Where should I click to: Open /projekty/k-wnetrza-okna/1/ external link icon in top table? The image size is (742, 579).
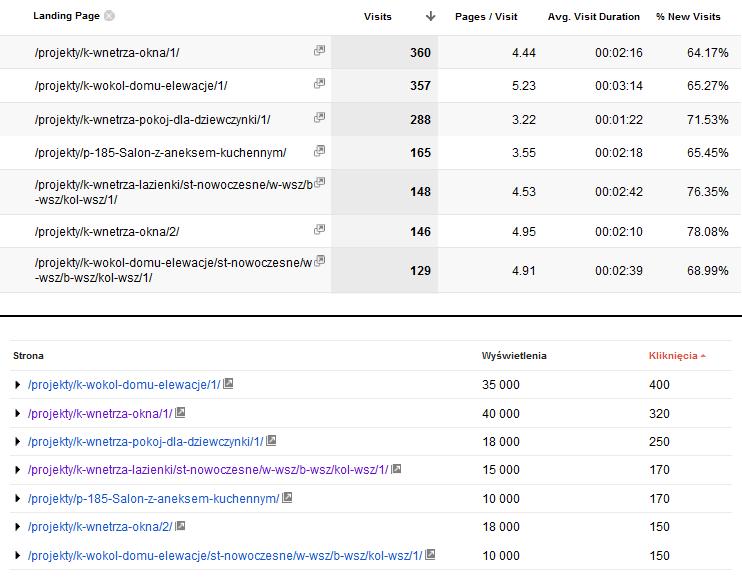click(319, 50)
